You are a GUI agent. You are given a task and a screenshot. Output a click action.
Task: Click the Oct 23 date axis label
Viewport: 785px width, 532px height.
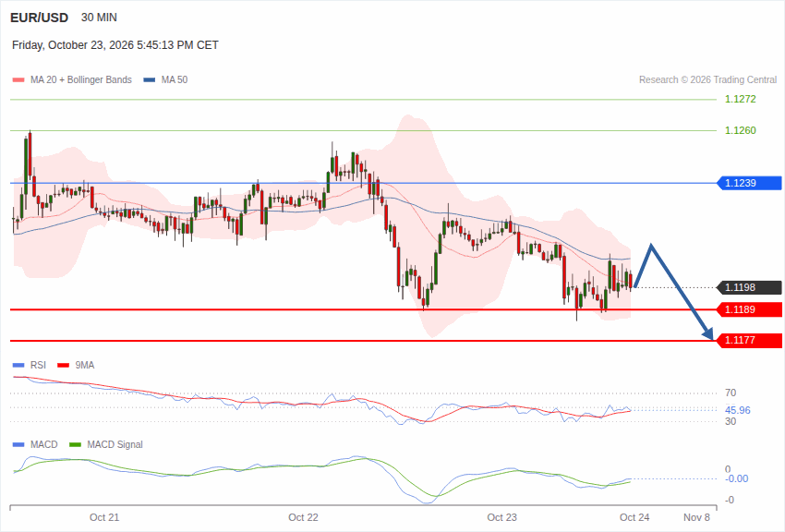(502, 517)
